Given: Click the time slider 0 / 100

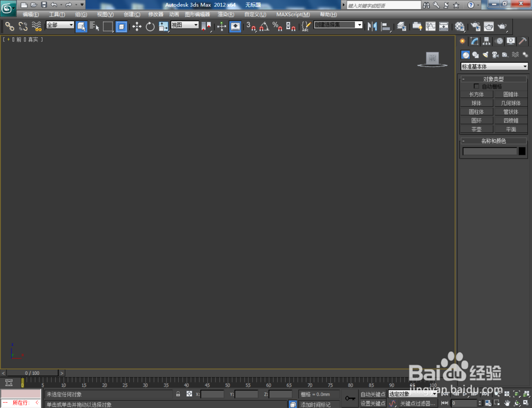Looking at the screenshot, I should pos(32,373).
